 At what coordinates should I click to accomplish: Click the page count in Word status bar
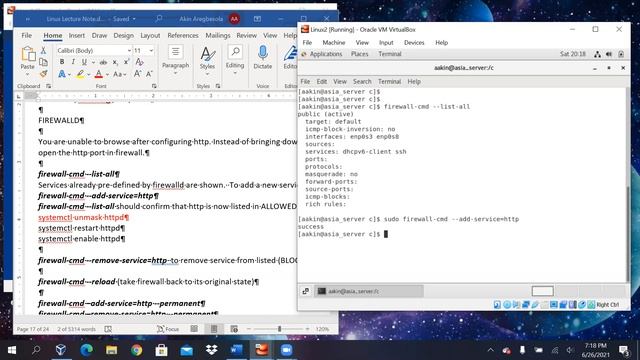33,329
